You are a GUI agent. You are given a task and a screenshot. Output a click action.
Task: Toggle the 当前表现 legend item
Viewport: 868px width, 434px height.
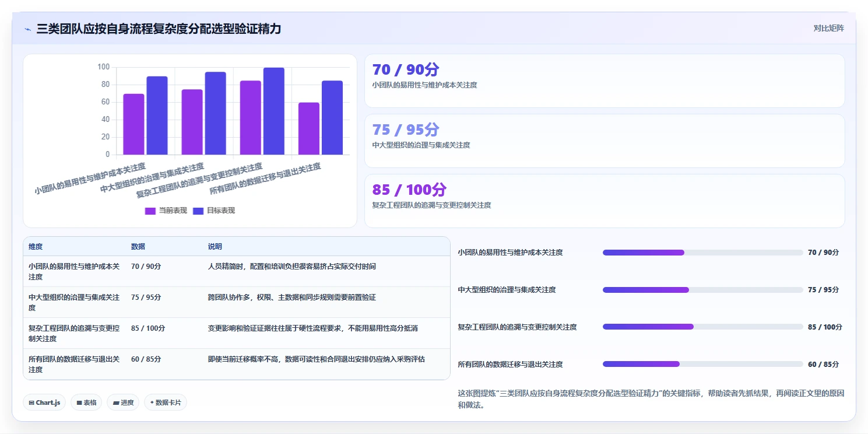coord(166,211)
